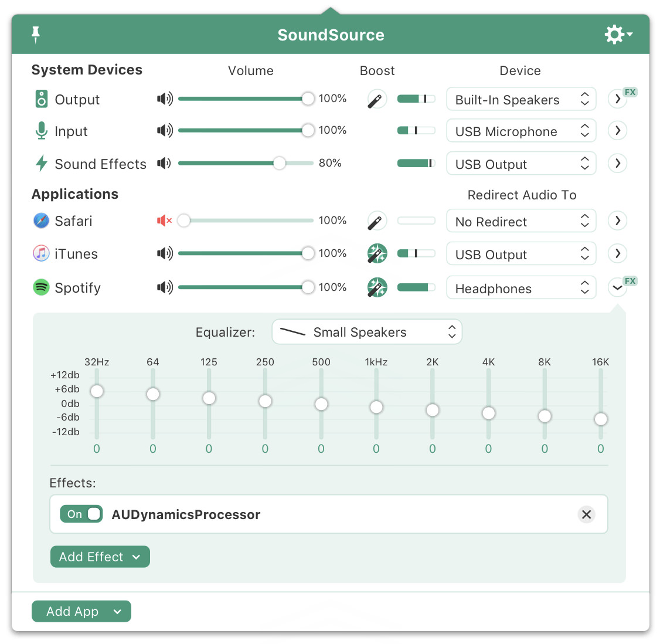This screenshot has height=644, width=660.
Task: Click the Output volume slider handle
Action: (x=308, y=99)
